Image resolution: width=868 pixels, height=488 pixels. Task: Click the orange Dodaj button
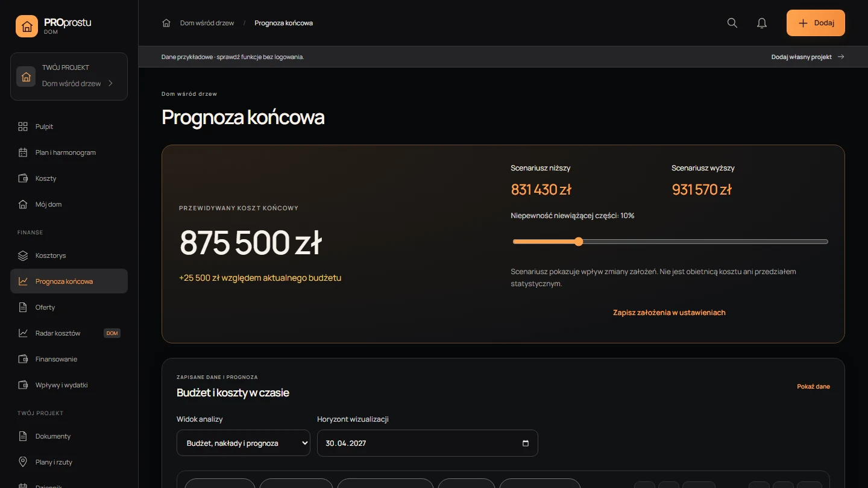(x=816, y=23)
